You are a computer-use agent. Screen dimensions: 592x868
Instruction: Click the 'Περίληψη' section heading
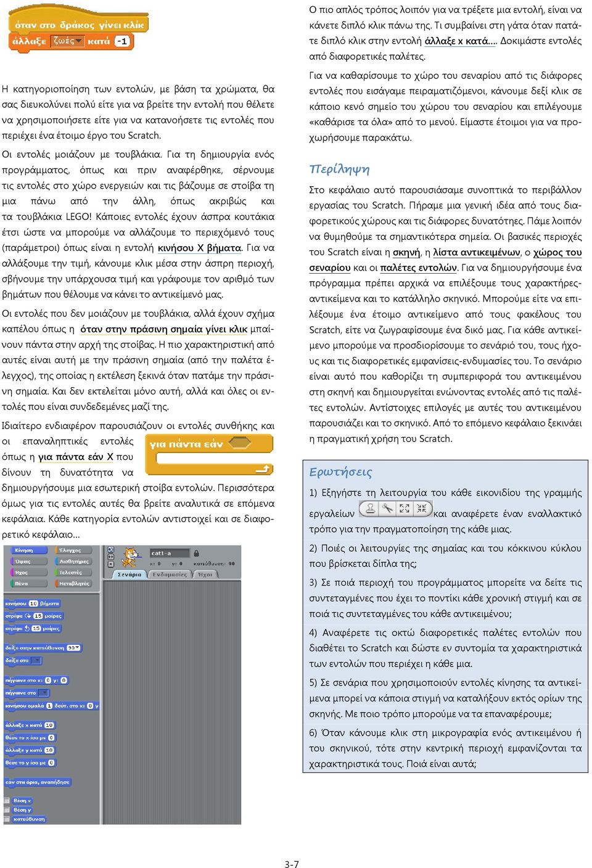[339, 169]
